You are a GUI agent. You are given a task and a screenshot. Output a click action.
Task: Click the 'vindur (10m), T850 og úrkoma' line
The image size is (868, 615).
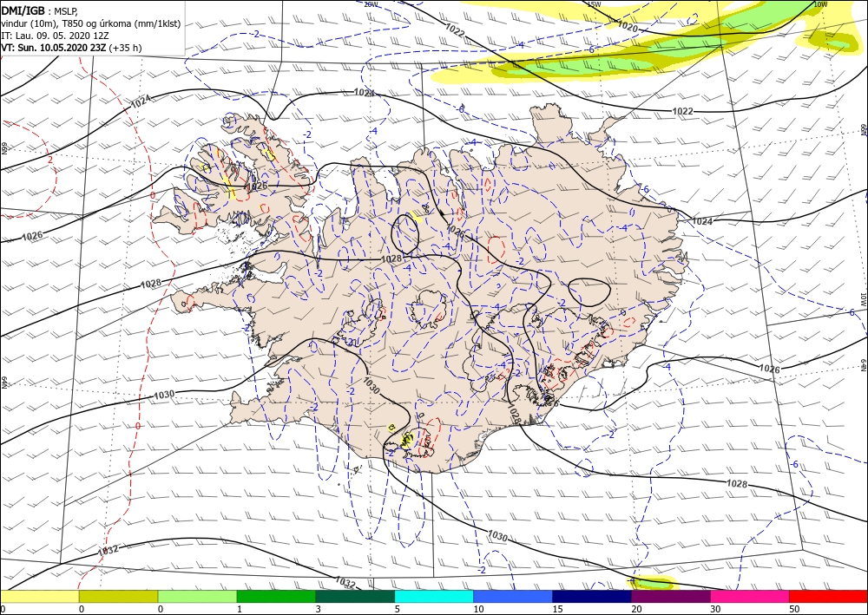pyautogui.click(x=91, y=23)
